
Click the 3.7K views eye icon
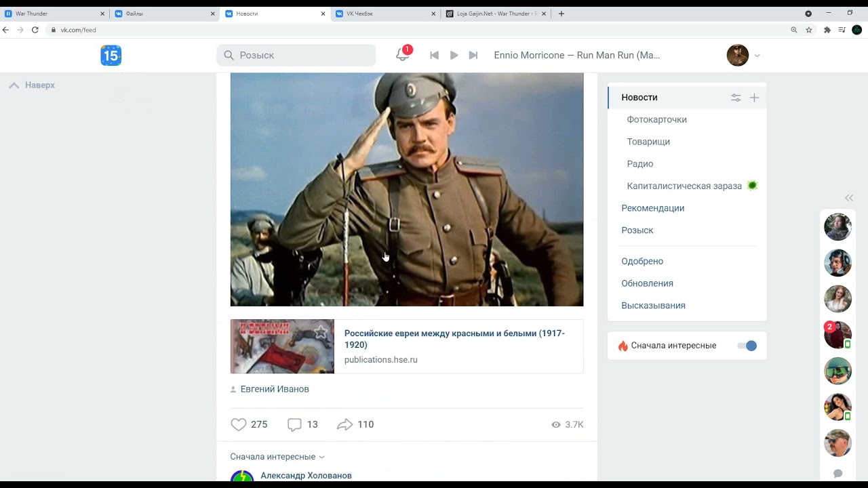[556, 425]
